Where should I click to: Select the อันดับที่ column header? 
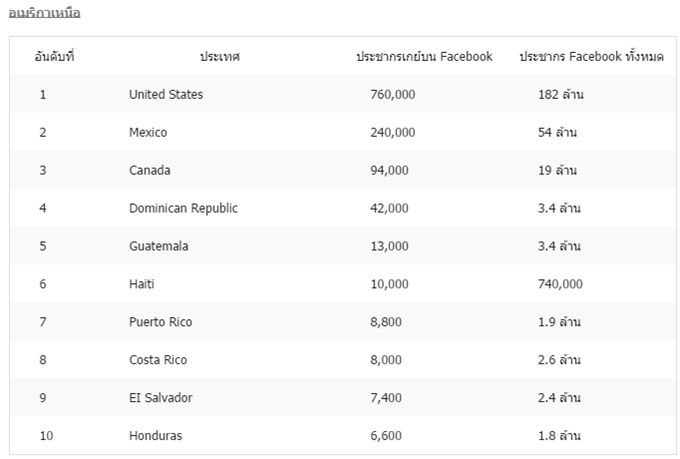click(55, 56)
